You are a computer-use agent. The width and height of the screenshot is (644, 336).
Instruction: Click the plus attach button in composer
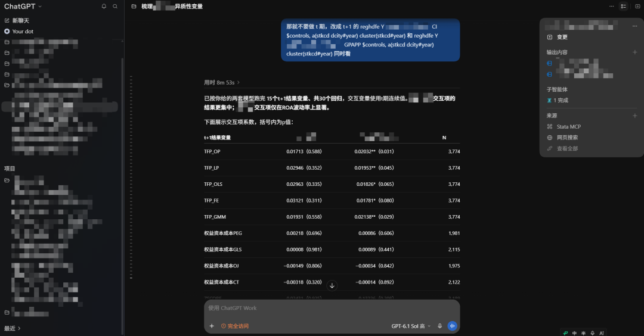pos(212,326)
